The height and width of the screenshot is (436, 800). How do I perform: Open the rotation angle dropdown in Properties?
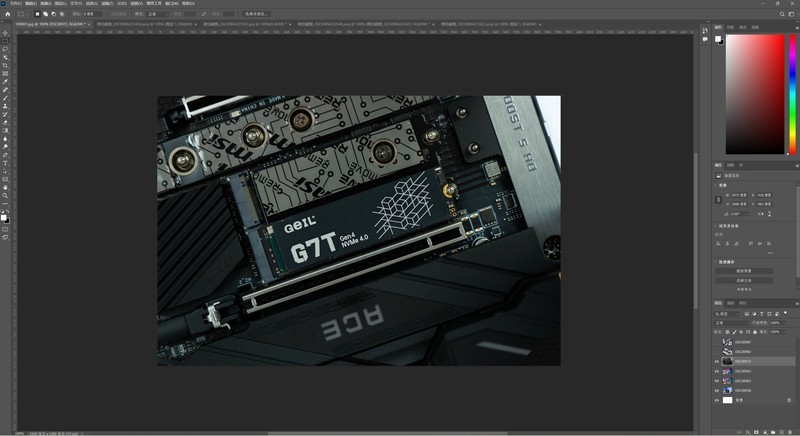(x=747, y=214)
